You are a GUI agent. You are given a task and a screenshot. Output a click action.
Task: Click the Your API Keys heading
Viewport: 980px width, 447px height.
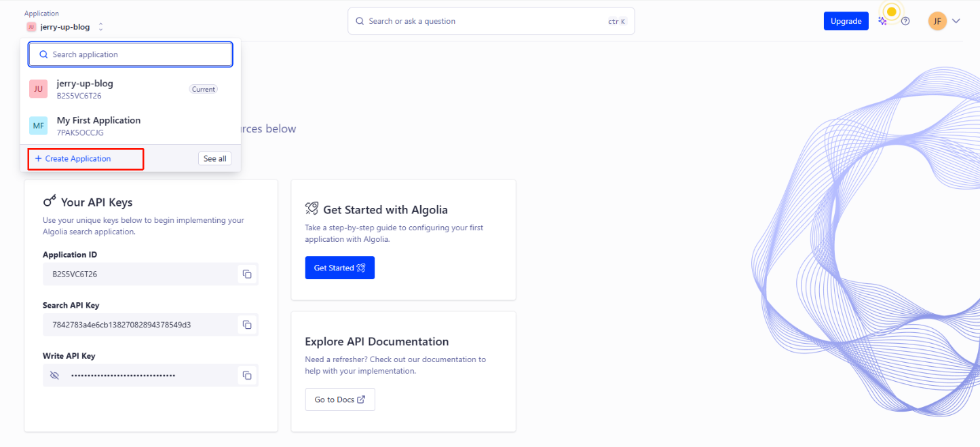[x=97, y=202]
